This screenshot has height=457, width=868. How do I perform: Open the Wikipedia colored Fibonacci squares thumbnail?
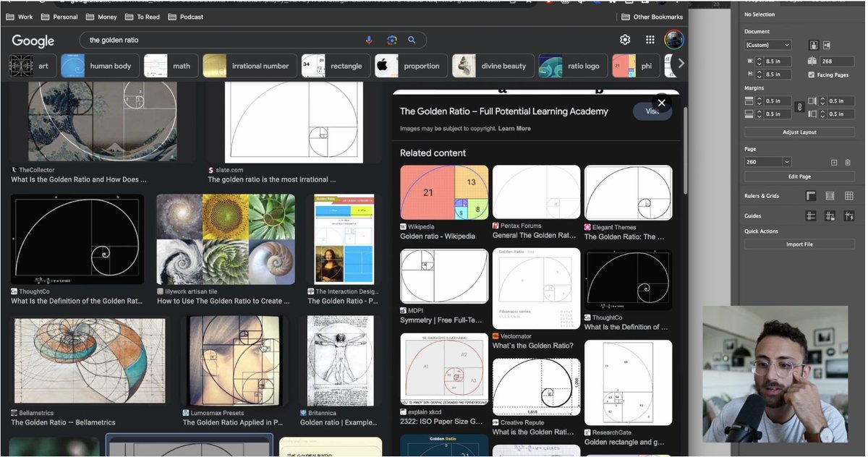[444, 192]
